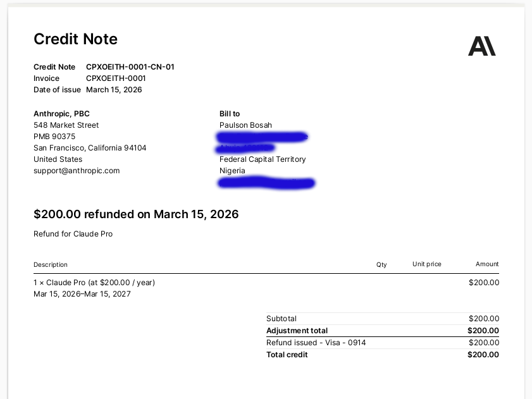The width and height of the screenshot is (532, 399).
Task: Select the credit note number CPXOEITH-0001-CN-01
Action: 130,67
